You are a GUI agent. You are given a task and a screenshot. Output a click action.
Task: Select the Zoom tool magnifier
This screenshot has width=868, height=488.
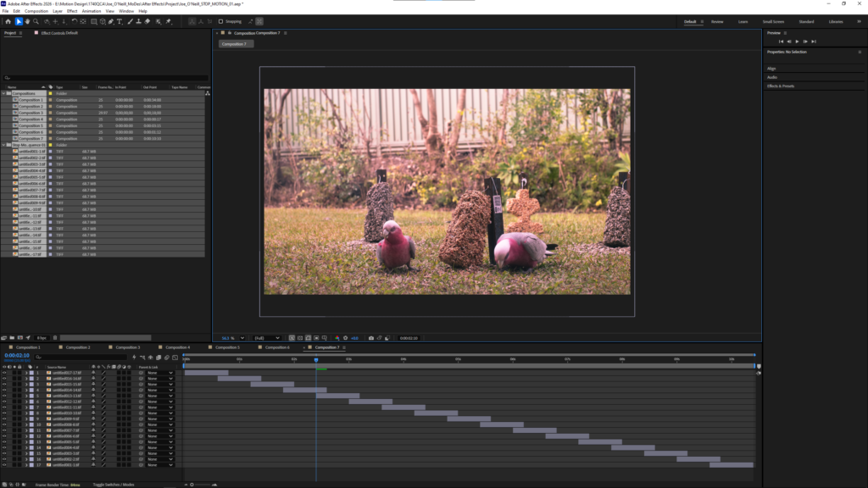pyautogui.click(x=36, y=21)
